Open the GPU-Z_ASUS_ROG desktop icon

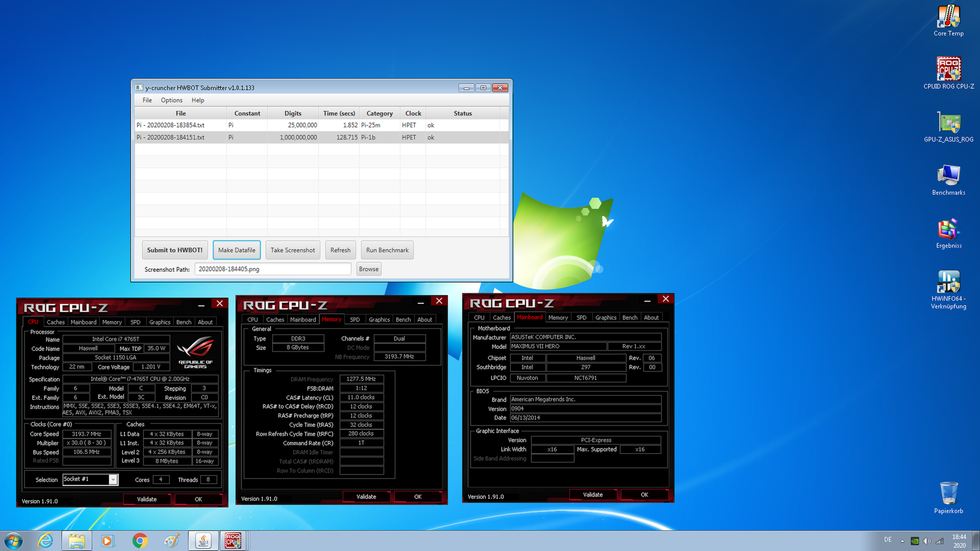pos(948,127)
